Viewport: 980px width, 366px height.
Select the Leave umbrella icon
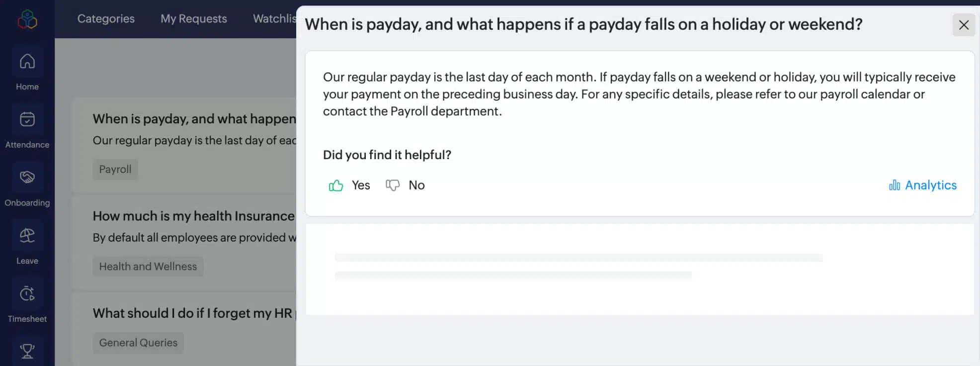tap(27, 235)
